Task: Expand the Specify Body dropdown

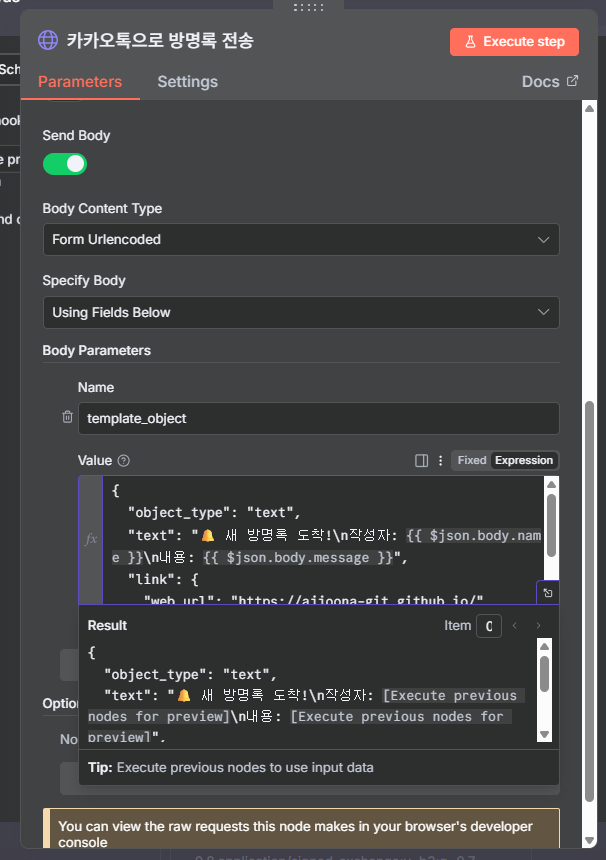Action: click(300, 313)
